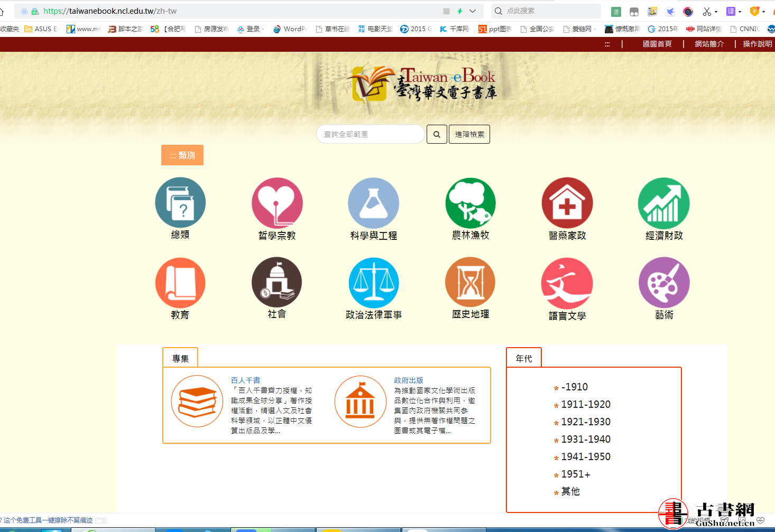Open the 脚本之家 bookmark
Image resolution: width=775 pixels, height=532 pixels.
point(125,29)
